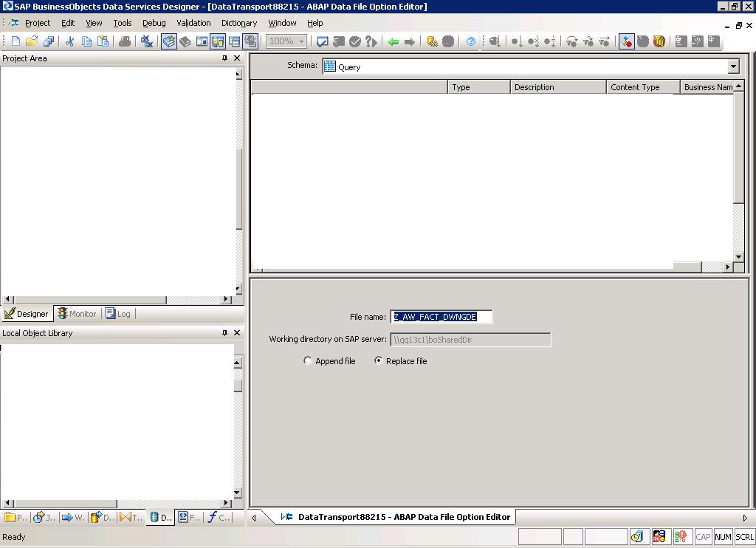Image resolution: width=756 pixels, height=548 pixels.
Task: Open the Edit menu
Action: pyautogui.click(x=68, y=23)
